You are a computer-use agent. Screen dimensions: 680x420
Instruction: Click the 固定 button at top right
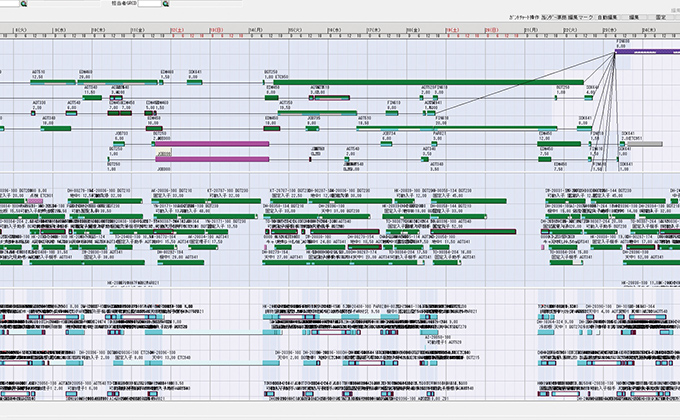click(661, 17)
